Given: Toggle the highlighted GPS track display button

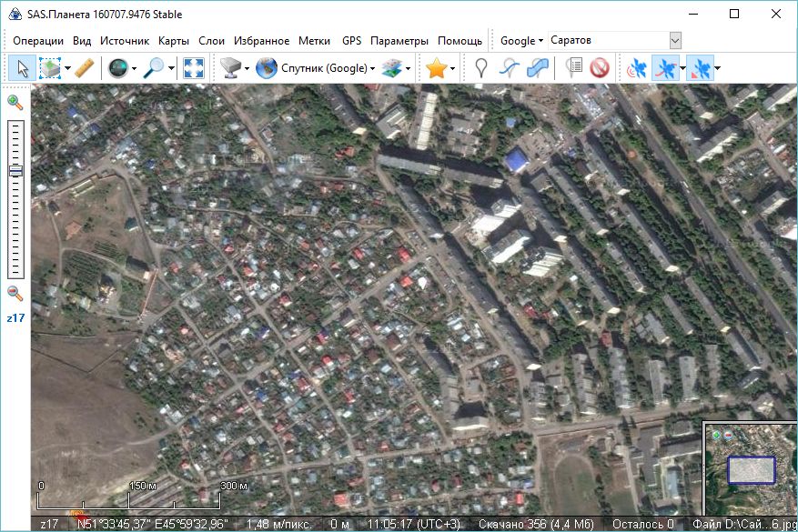Looking at the screenshot, I should click(665, 68).
